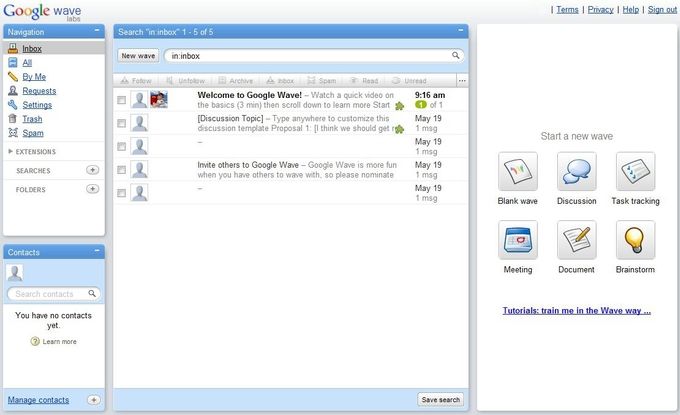Click your own avatar in Contacts panel
Image resolution: width=680 pixels, height=415 pixels.
coord(15,273)
